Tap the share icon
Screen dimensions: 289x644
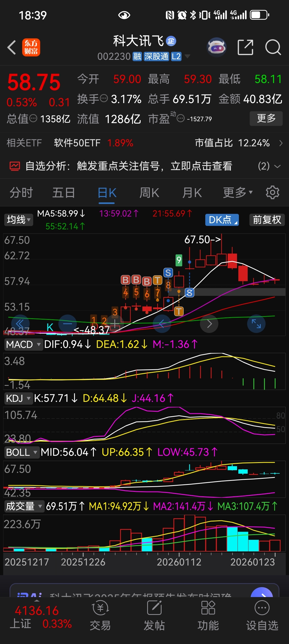point(245,47)
